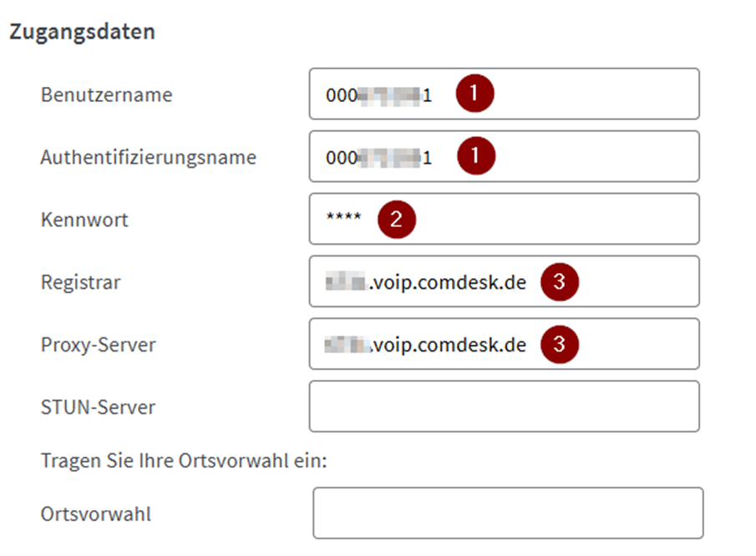Click the Registrar label
Image resolution: width=756 pixels, height=556 pixels.
(x=80, y=282)
